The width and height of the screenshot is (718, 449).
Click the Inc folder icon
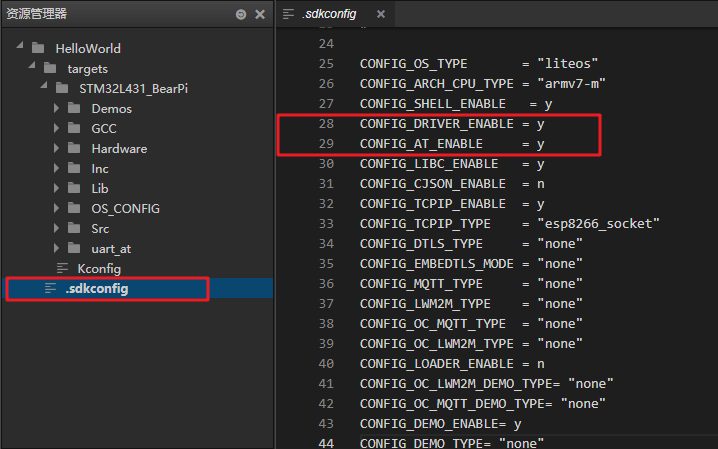click(74, 168)
